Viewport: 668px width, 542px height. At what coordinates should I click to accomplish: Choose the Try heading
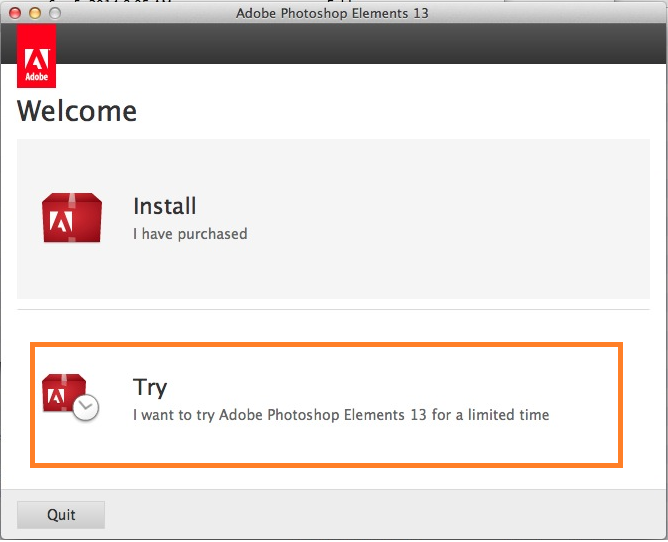150,387
